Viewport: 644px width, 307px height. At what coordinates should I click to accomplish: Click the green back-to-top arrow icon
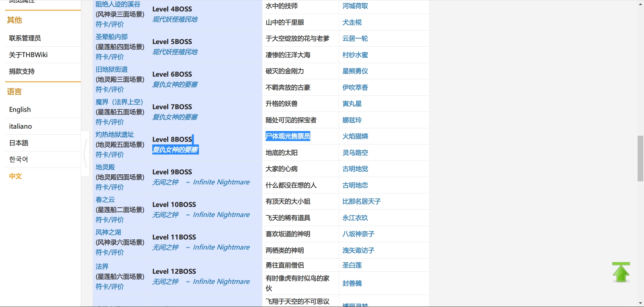[x=621, y=272]
